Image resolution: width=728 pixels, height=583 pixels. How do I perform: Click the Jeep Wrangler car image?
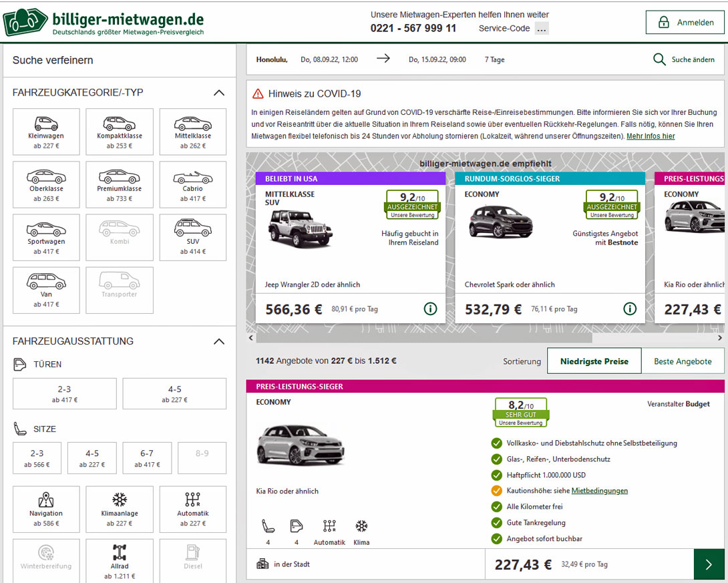tap(301, 228)
